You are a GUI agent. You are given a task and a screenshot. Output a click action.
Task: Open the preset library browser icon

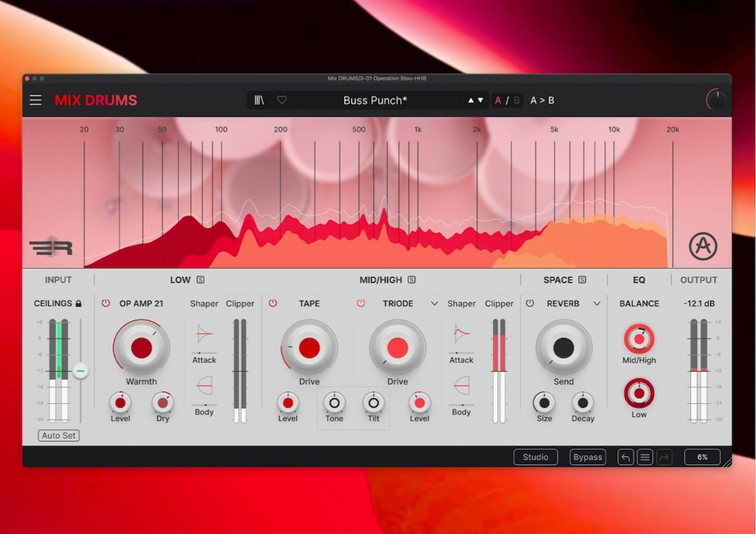coord(259,100)
